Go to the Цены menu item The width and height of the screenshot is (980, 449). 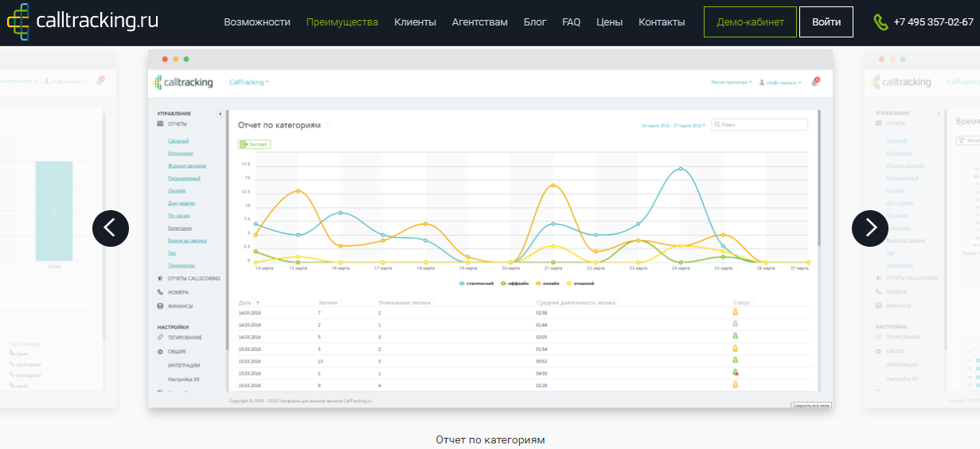(610, 22)
